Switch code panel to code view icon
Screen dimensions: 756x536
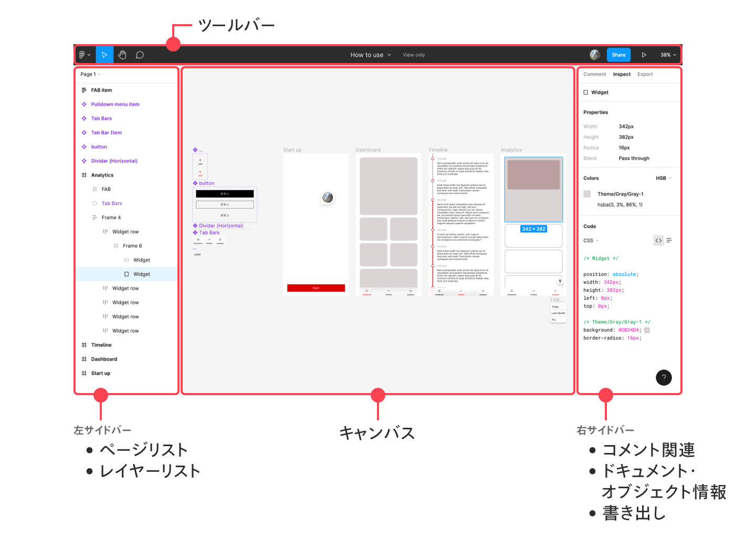658,240
